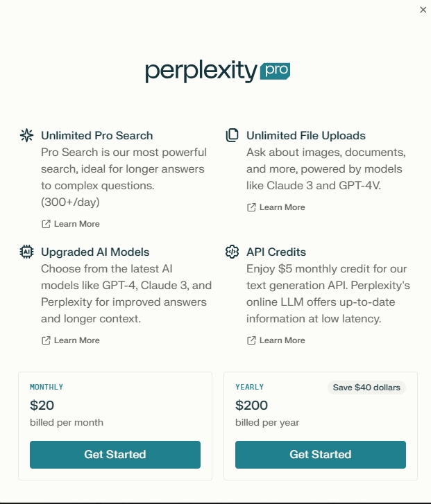Click the Perplexity Pro logo
This screenshot has height=504, width=431.
pos(217,71)
